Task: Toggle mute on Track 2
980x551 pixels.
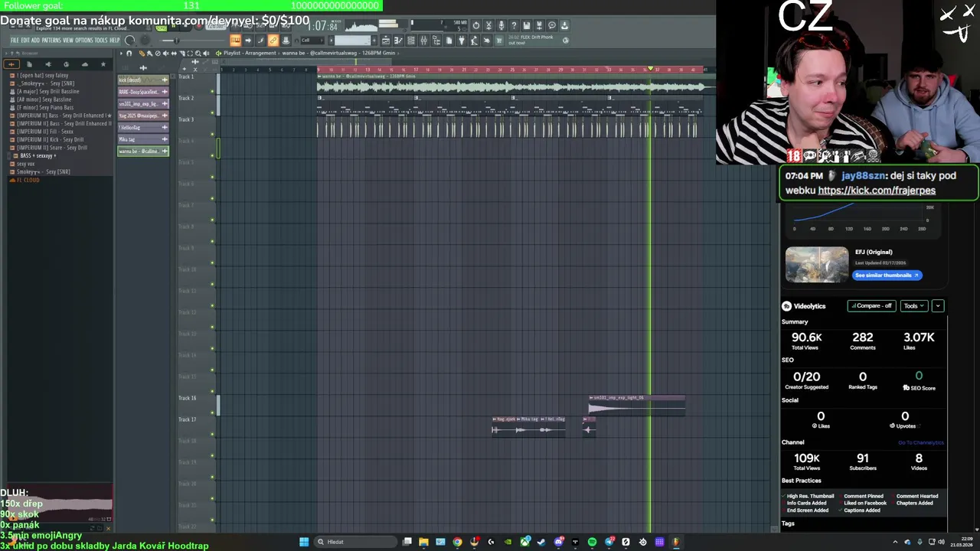Action: pyautogui.click(x=213, y=113)
